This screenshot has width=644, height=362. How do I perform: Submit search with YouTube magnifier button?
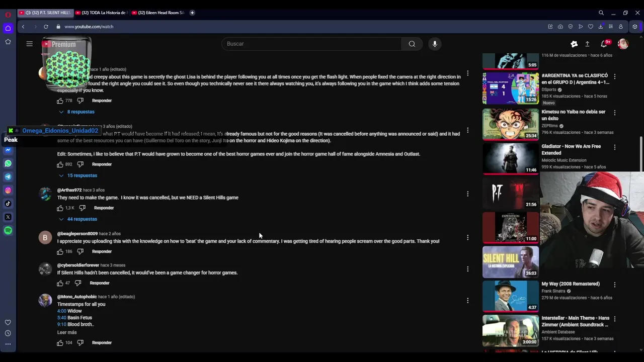[412, 44]
